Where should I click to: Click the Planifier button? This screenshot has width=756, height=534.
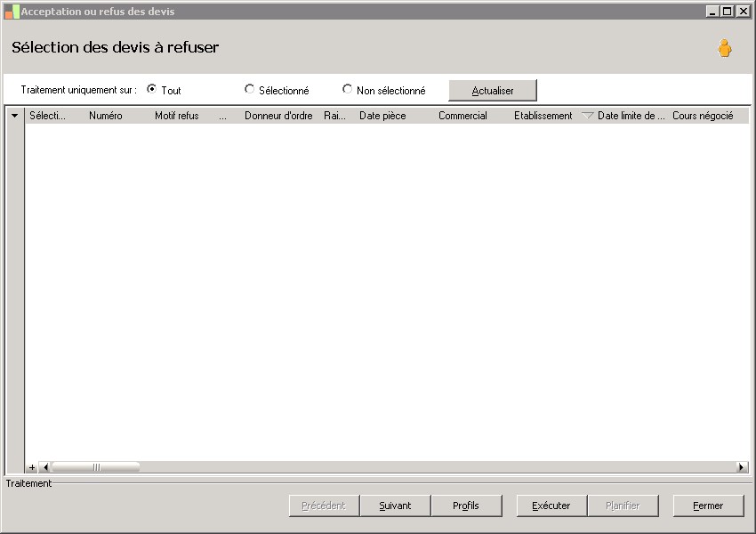click(x=623, y=506)
